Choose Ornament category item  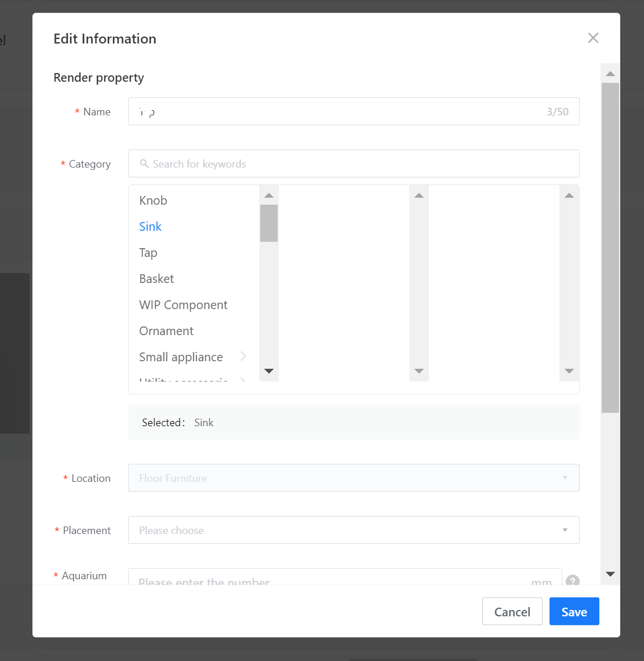(166, 331)
